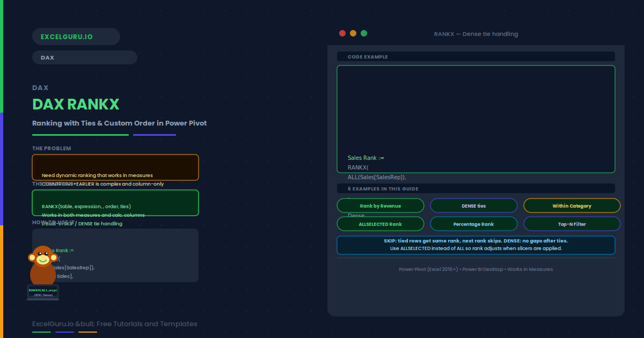
Task: Open the Percentage Rank example
Action: [474, 224]
